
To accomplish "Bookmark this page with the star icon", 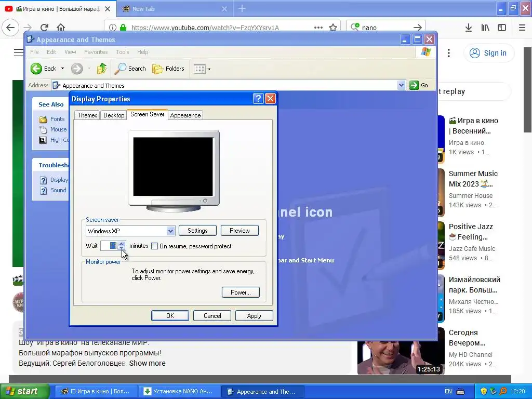I will [x=333, y=28].
